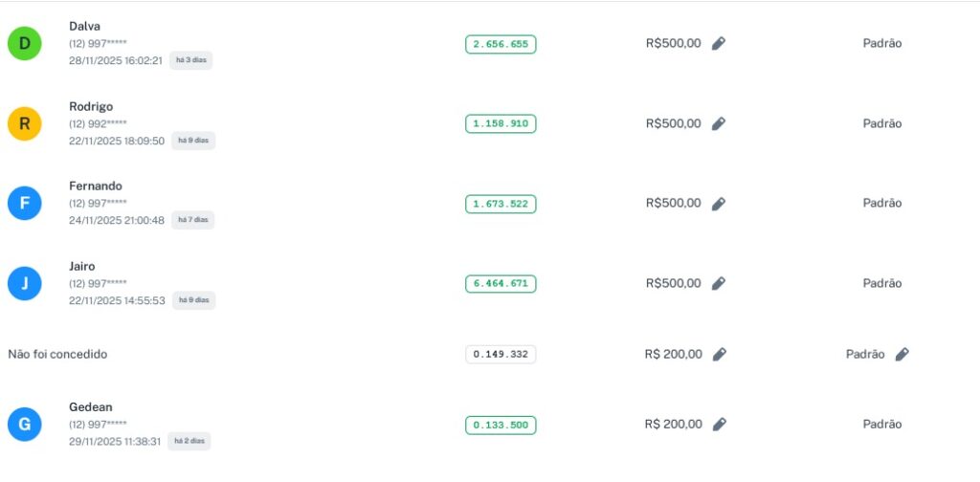Edit Rodrigo's R$500,00 value with pencil icon
The width and height of the screenshot is (980, 482).
[x=719, y=123]
